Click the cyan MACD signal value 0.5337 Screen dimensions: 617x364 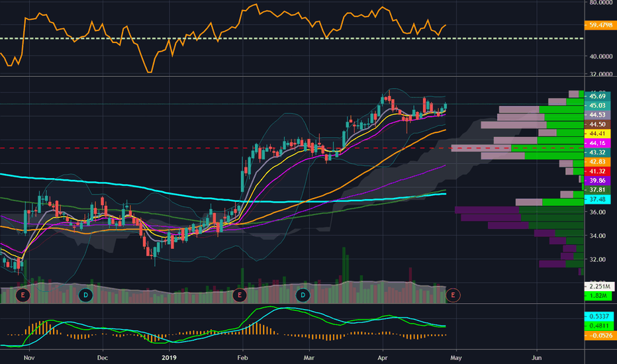(x=599, y=316)
